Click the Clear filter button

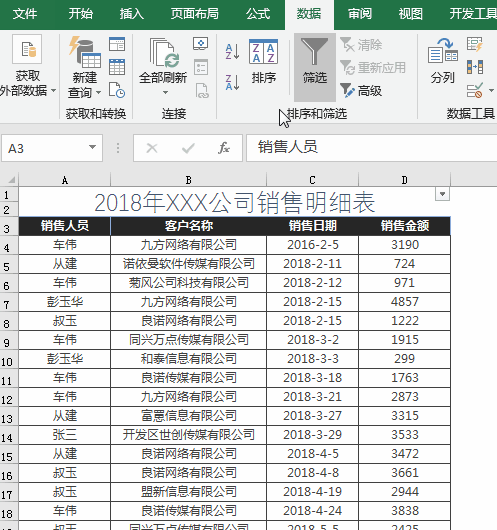[361, 45]
